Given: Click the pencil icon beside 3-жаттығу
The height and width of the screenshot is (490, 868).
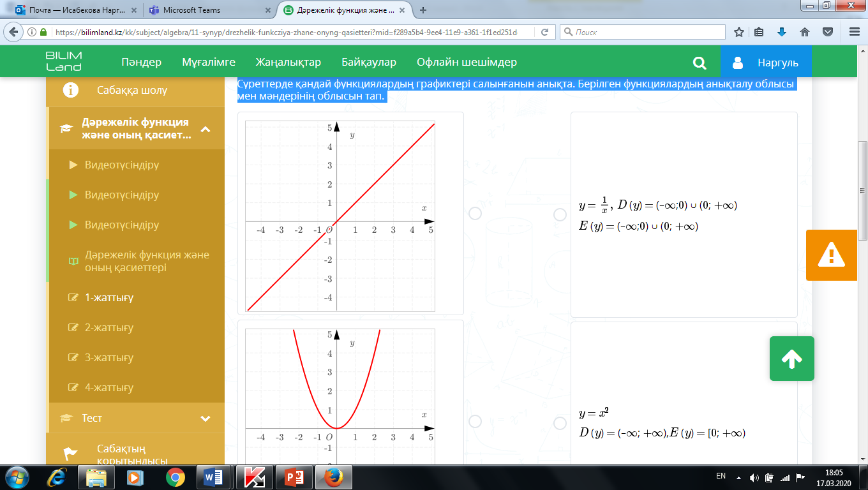Looking at the screenshot, I should (73, 357).
